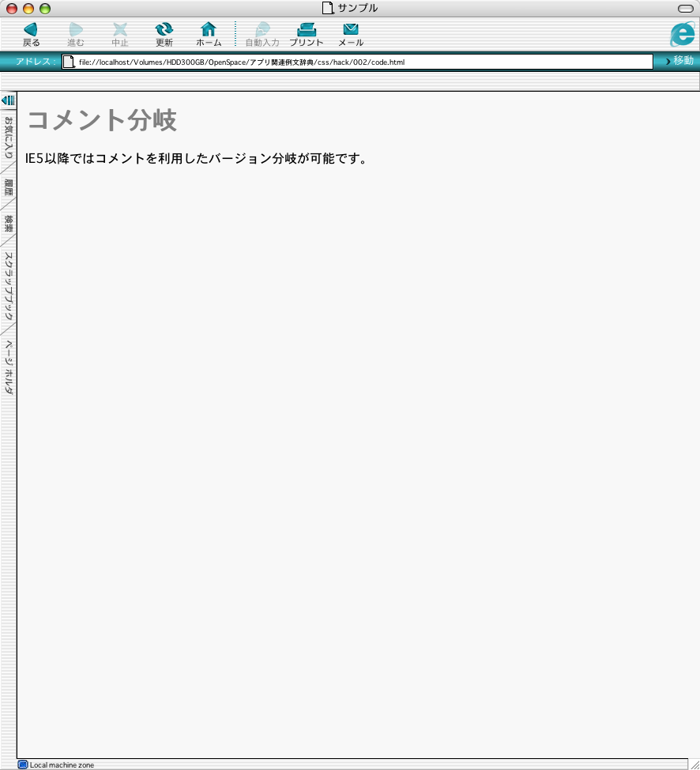Toggle toolbar with the title bar pill button
700x770 pixels.
[x=685, y=9]
